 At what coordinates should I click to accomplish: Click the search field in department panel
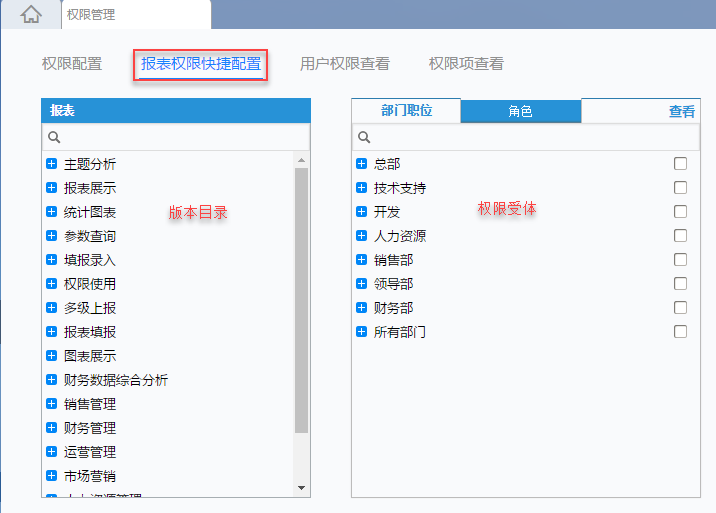click(526, 137)
